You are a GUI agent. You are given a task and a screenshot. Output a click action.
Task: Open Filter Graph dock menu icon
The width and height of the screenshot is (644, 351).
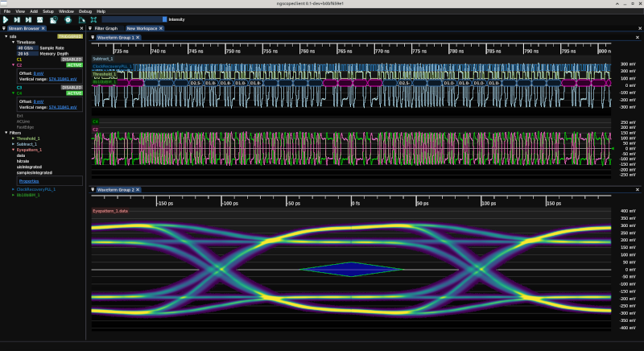pos(90,28)
